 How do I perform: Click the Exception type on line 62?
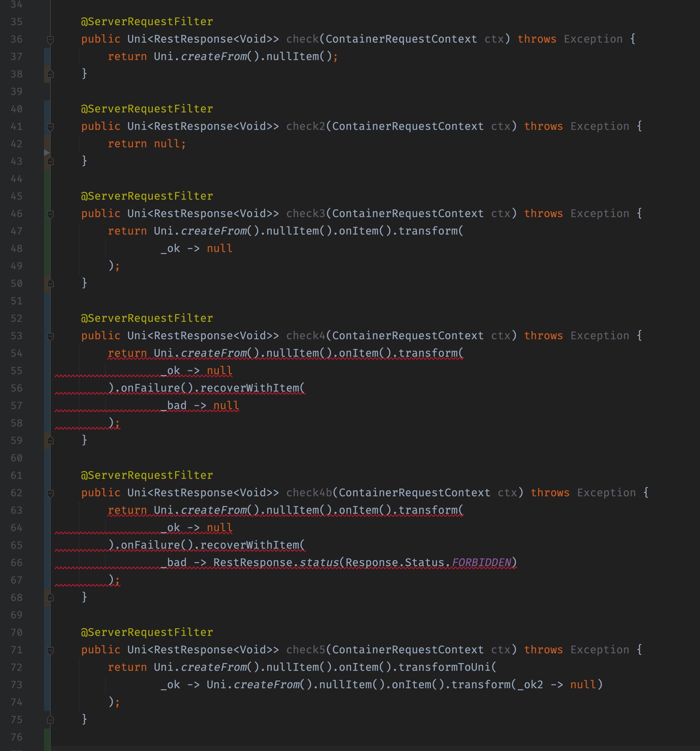tap(606, 493)
